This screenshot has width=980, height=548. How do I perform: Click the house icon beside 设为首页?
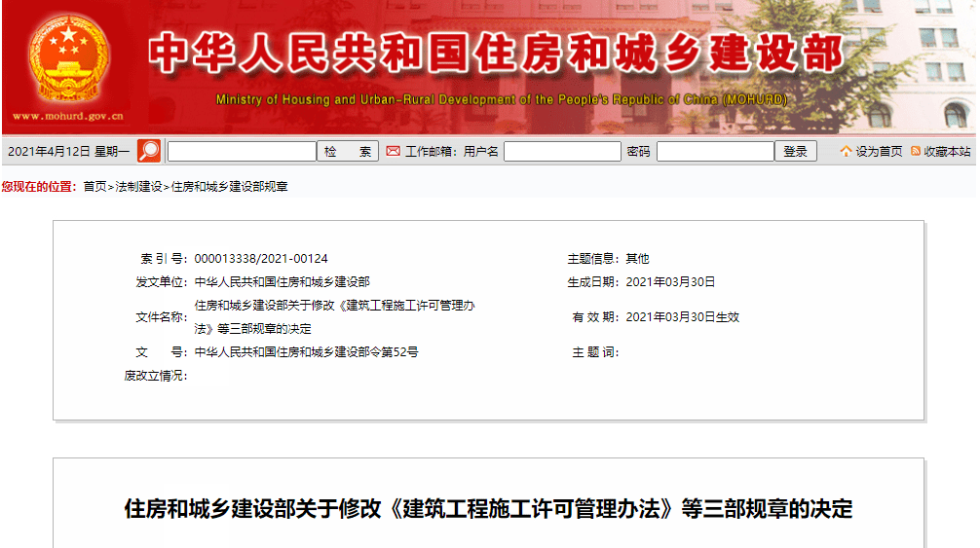click(x=846, y=151)
